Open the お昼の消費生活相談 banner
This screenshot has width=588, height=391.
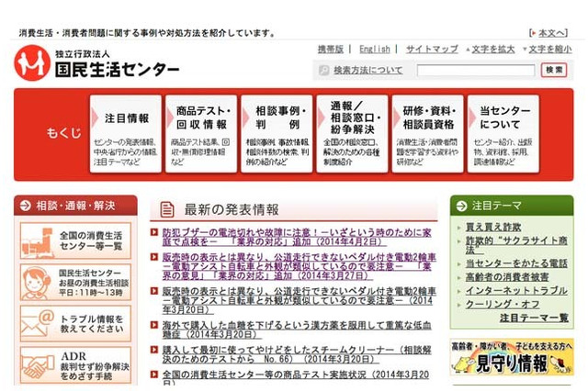(x=75, y=283)
